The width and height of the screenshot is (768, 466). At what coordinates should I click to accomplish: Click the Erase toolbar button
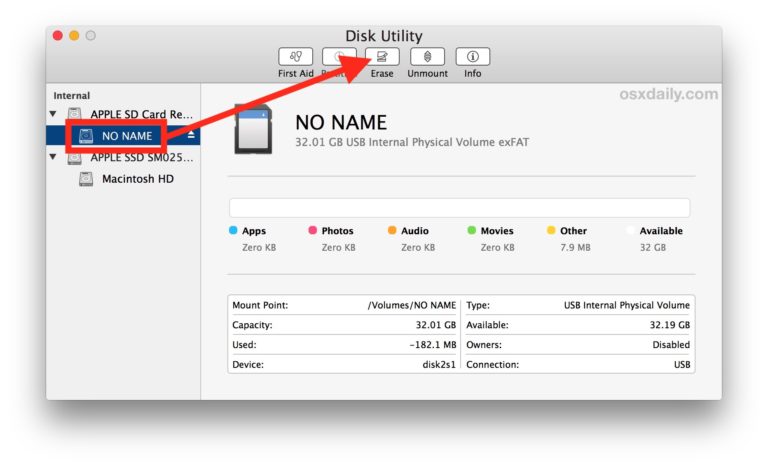[382, 56]
